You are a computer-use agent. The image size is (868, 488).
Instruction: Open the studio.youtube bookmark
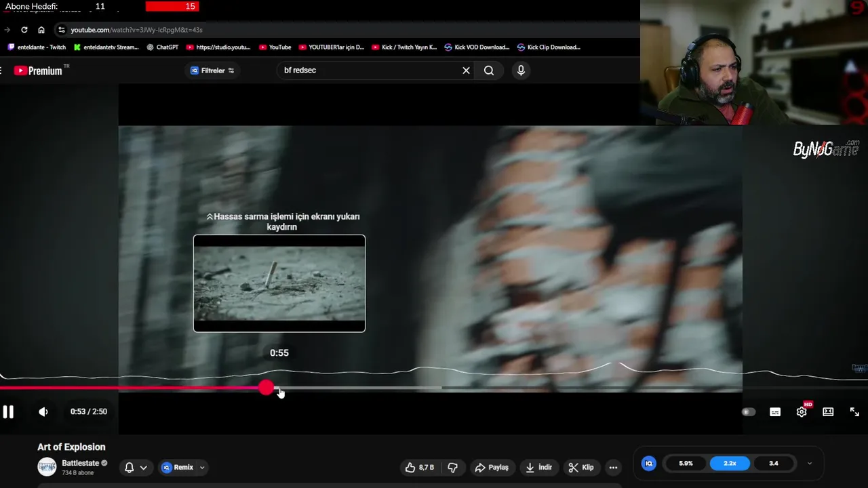(x=218, y=47)
